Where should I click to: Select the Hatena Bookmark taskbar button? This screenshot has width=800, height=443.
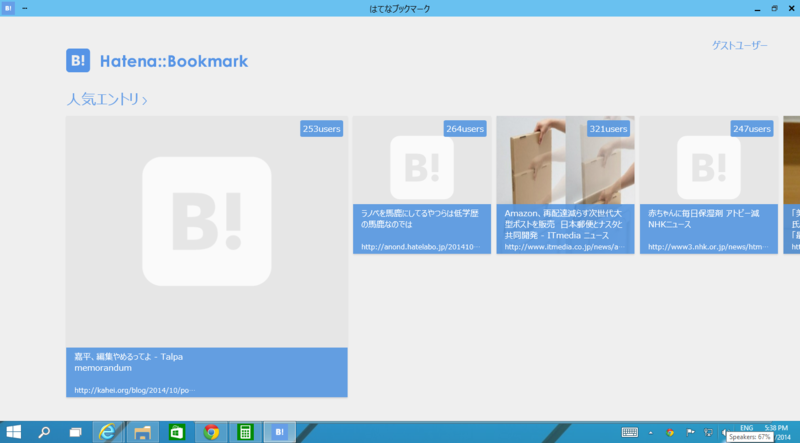[280, 432]
